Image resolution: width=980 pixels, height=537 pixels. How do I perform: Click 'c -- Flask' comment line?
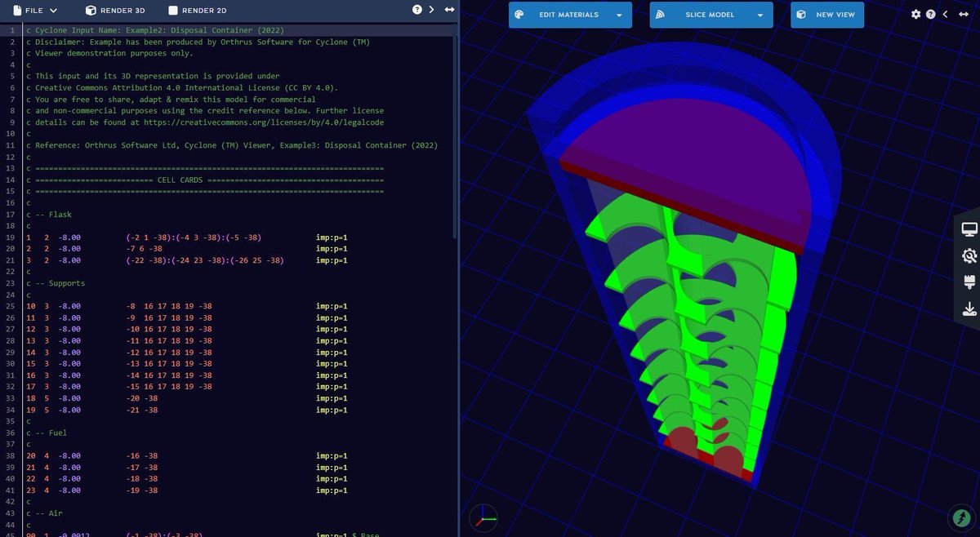[x=49, y=215]
